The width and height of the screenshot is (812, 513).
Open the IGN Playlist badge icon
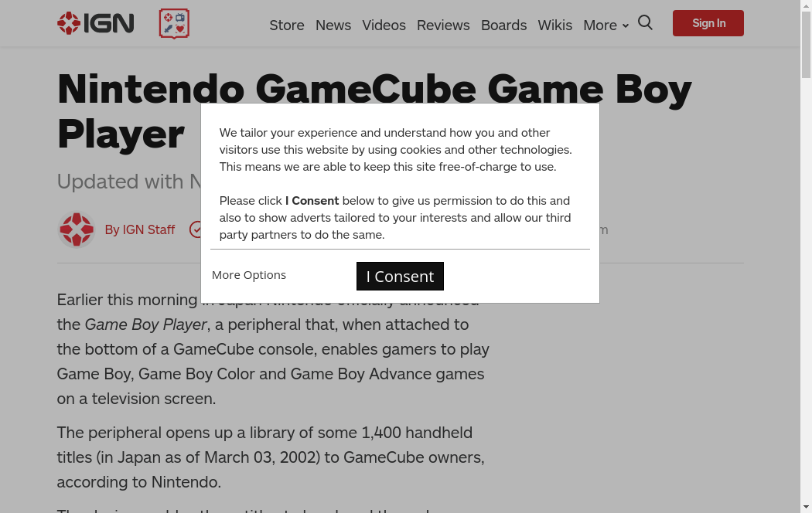click(x=174, y=24)
